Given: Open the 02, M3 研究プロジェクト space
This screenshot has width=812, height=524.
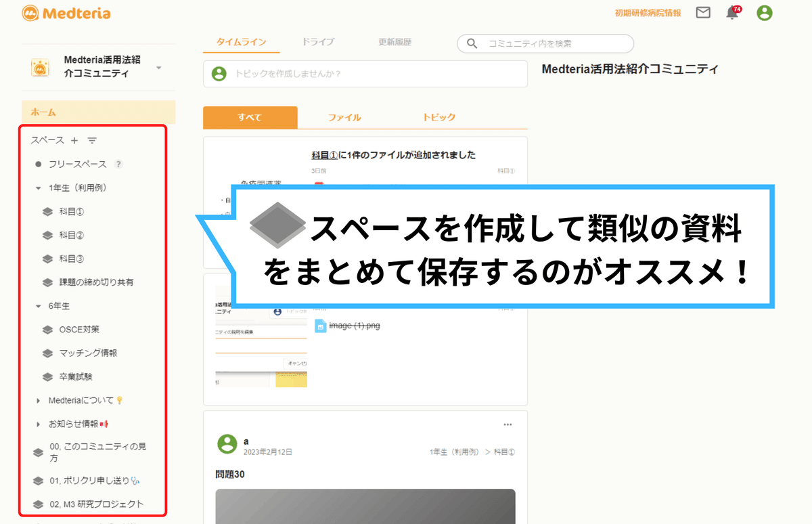Looking at the screenshot, I should tap(97, 504).
